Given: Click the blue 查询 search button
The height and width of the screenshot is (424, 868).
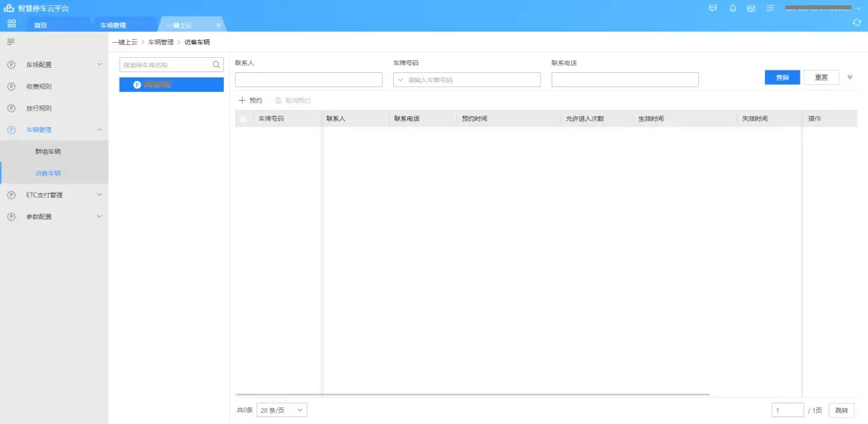Looking at the screenshot, I should coord(782,77).
